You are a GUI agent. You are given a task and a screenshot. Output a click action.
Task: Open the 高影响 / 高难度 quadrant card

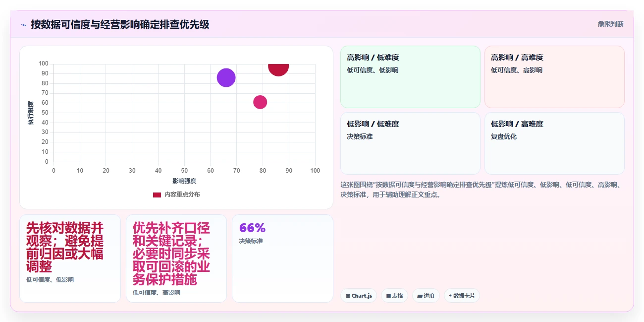554,77
